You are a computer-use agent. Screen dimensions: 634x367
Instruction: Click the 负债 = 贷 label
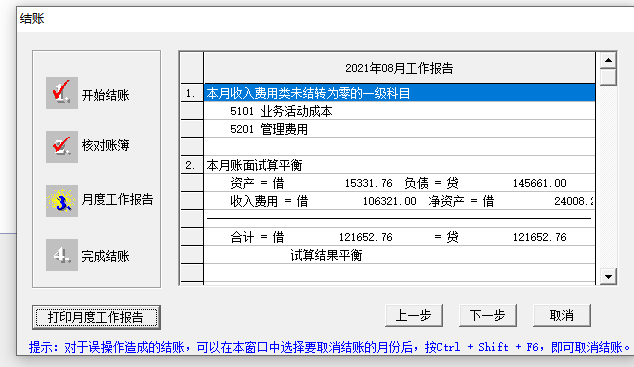point(431,184)
